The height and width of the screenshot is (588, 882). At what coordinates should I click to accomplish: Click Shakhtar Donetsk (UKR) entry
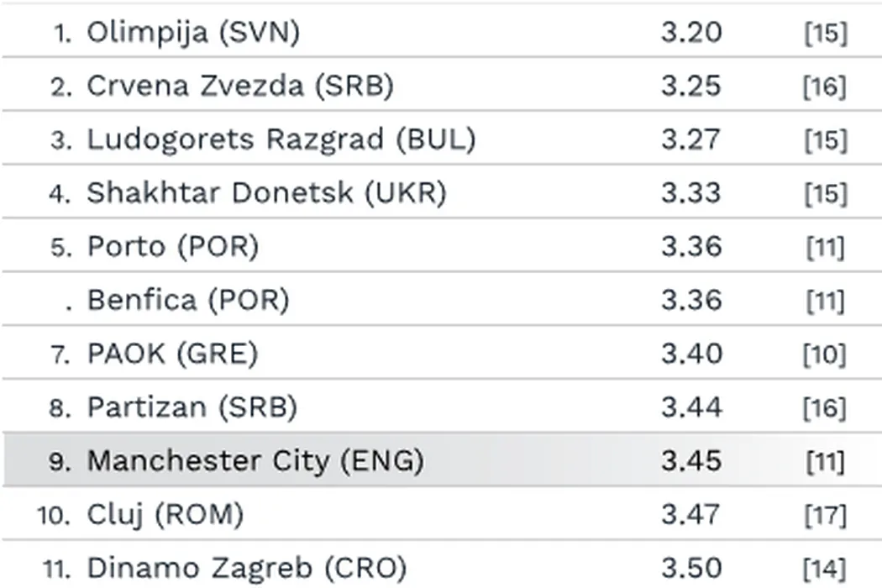266,193
